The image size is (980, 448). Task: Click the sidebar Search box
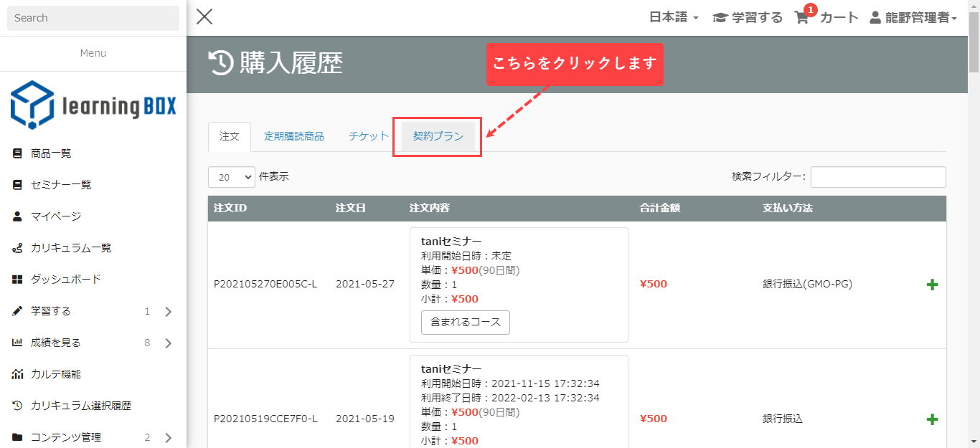[93, 18]
